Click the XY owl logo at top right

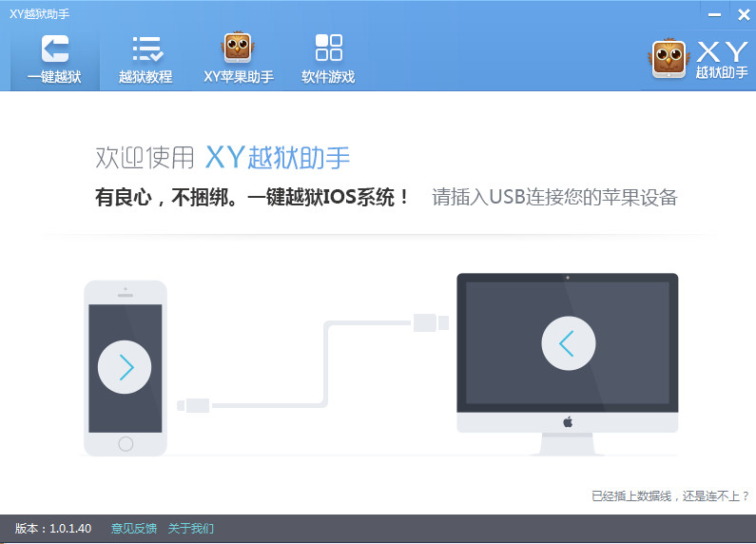(x=670, y=59)
